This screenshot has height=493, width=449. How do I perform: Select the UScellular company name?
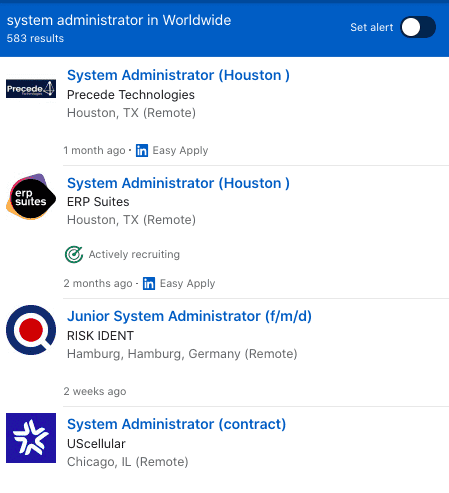pos(96,444)
